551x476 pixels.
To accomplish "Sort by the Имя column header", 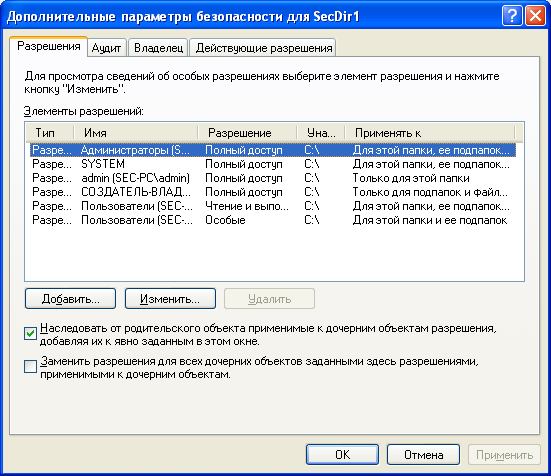I will click(x=136, y=133).
